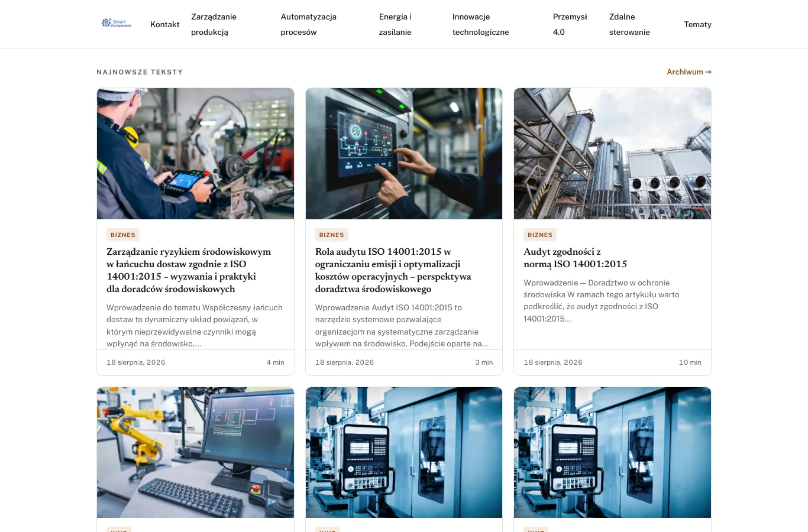The width and height of the screenshot is (808, 532).
Task: Open article Rola audytu ISO 14001:2015
Action: (x=393, y=270)
